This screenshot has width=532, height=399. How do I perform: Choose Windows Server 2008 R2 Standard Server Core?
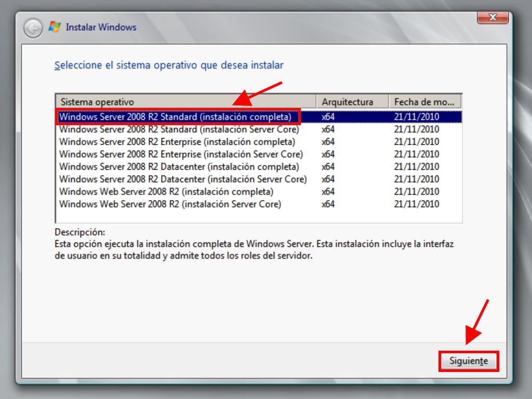[x=179, y=129]
